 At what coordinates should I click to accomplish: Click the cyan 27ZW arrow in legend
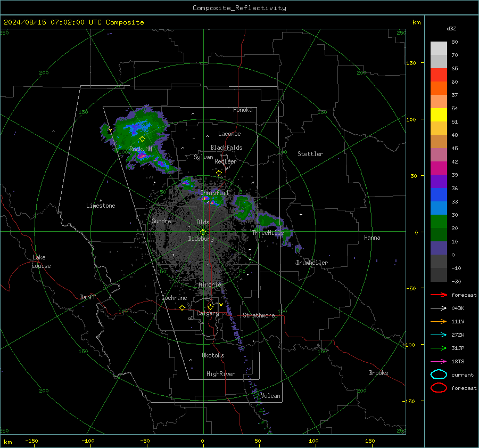point(439,335)
